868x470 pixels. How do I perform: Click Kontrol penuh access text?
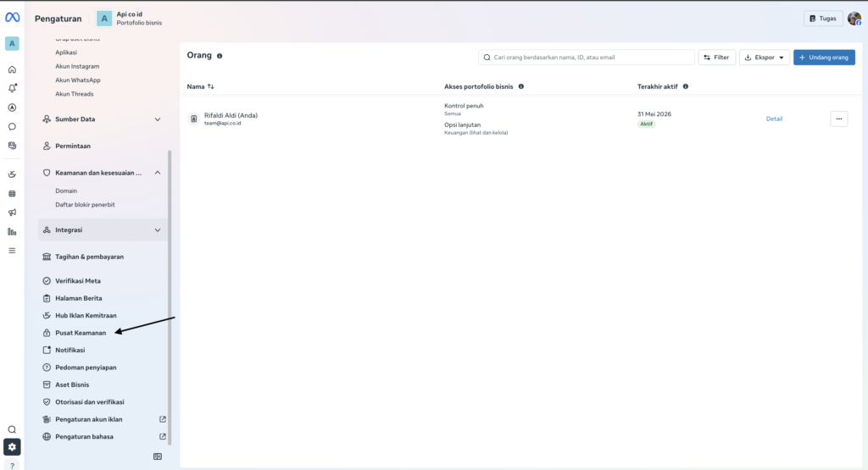pos(464,106)
